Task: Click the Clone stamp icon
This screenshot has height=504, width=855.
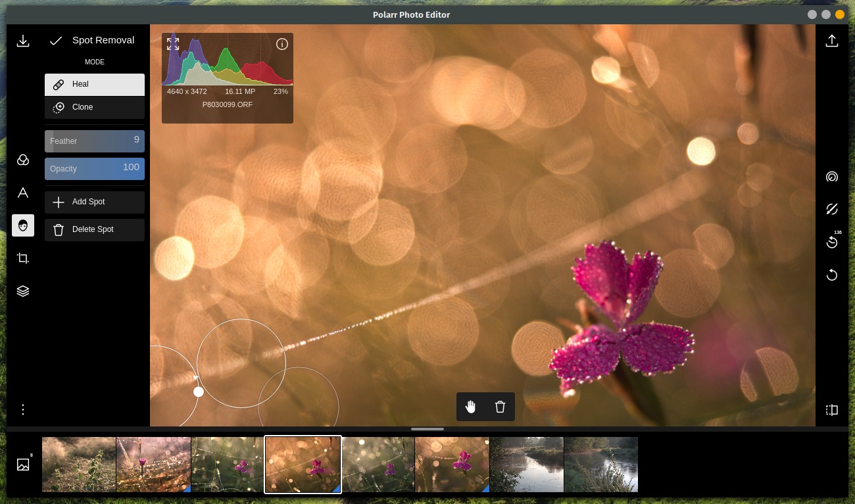Action: (x=59, y=107)
